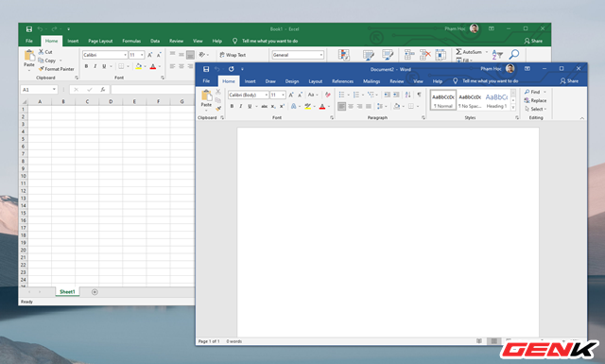Toggle Underline in Word's Font group
605x364 pixels.
pos(250,106)
